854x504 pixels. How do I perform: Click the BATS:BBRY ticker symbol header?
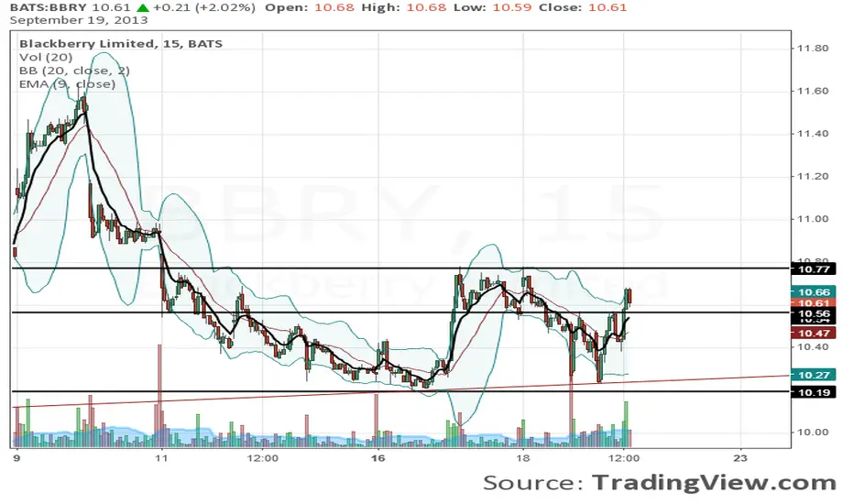[x=48, y=7]
